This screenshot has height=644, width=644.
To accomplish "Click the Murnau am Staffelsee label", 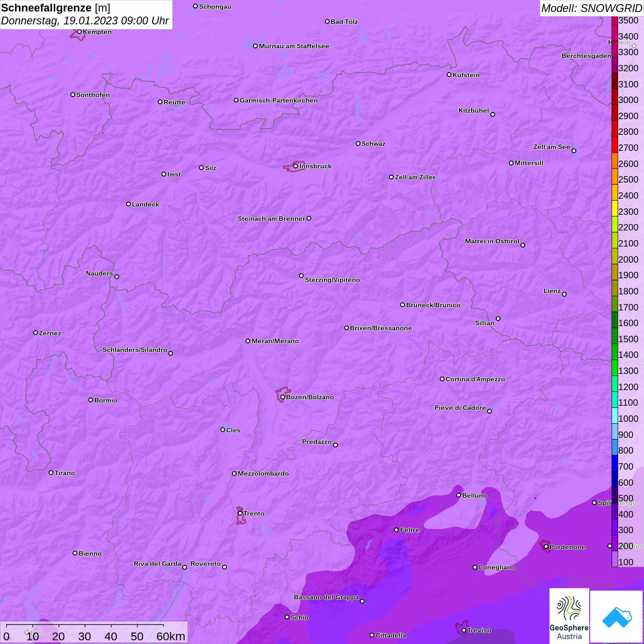I will (x=294, y=46).
